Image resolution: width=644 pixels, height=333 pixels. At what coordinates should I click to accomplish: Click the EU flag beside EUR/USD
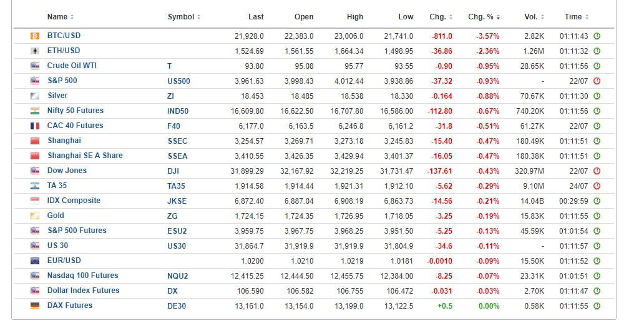[x=35, y=261]
